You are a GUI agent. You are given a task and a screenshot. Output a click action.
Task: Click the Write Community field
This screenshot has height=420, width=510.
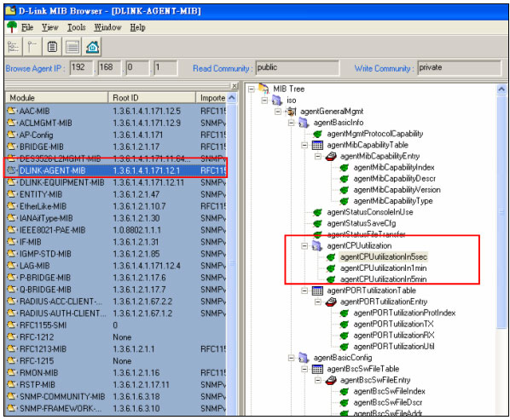pos(460,68)
